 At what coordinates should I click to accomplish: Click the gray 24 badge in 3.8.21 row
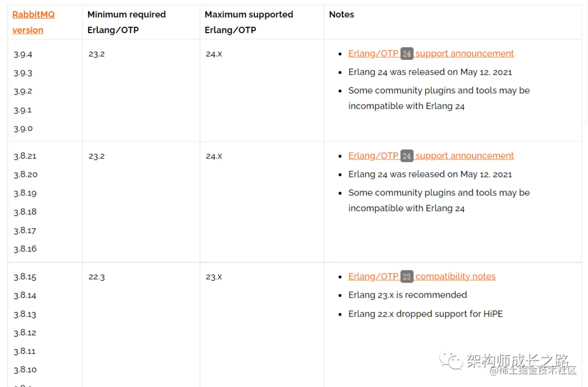click(407, 156)
